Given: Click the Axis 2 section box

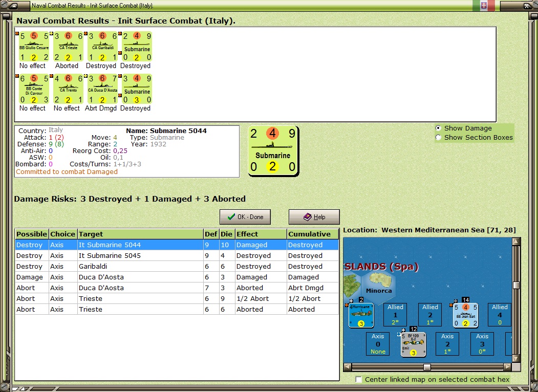Looking at the screenshot, I should click(447, 344).
